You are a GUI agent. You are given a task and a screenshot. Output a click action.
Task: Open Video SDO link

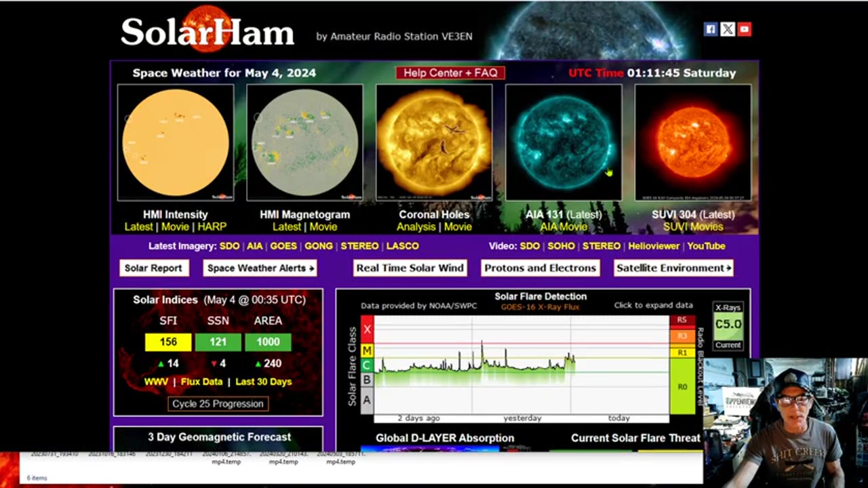point(530,246)
